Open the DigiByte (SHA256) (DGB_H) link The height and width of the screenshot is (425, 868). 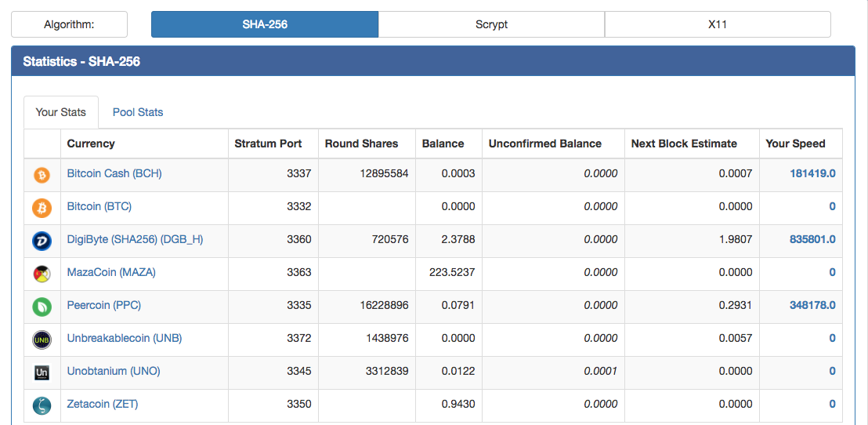(135, 239)
